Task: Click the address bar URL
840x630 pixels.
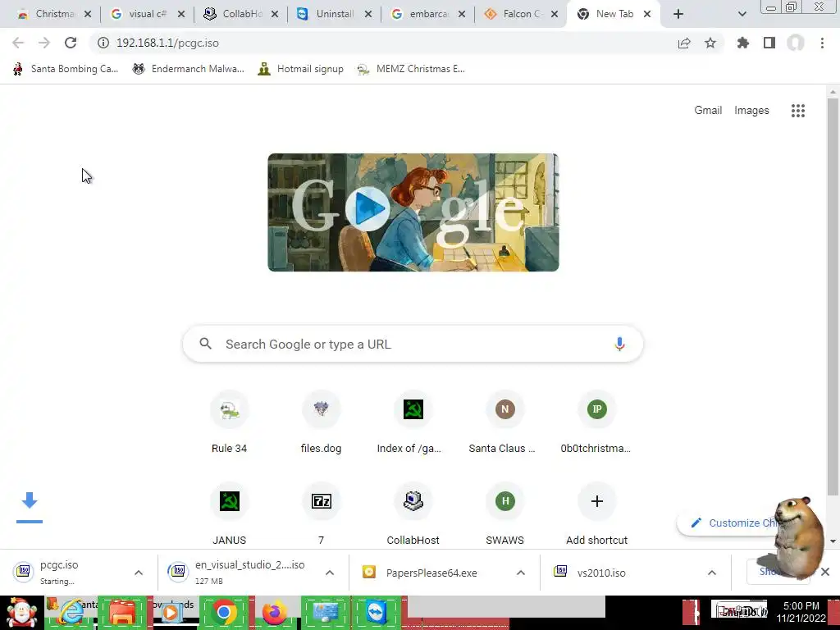Action: (x=167, y=43)
